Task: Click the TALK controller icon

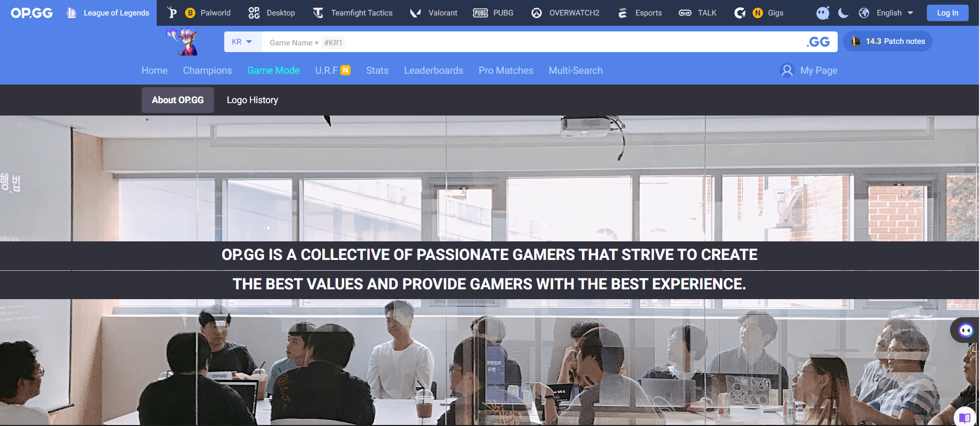Action: [685, 13]
